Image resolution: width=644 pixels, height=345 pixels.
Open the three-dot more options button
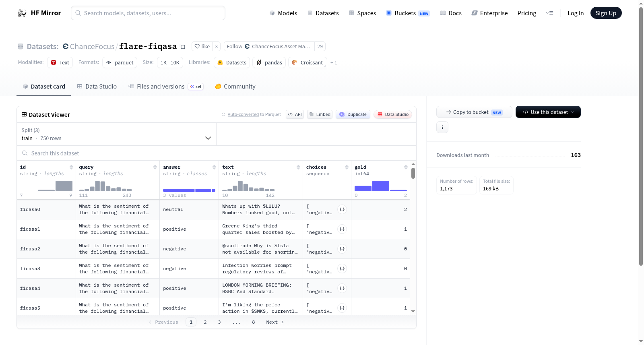(442, 127)
